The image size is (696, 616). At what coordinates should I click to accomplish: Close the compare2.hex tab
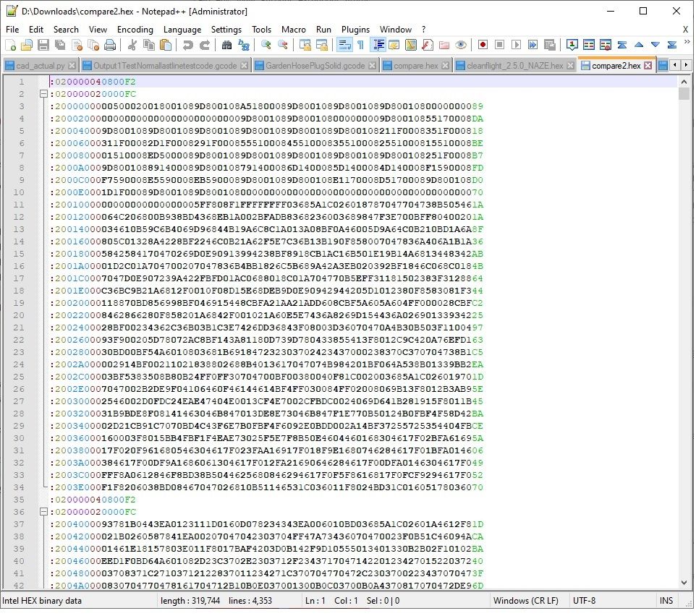(x=648, y=66)
